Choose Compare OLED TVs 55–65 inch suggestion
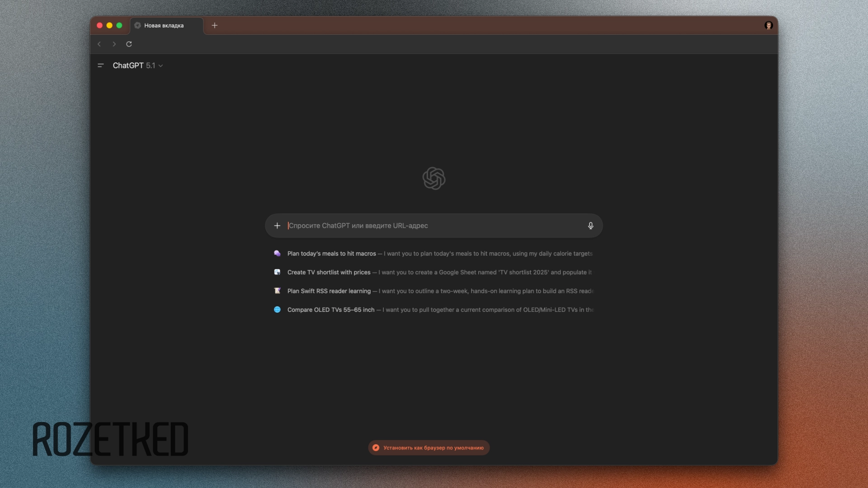Screen dimensions: 868x488 pyautogui.click(x=331, y=310)
